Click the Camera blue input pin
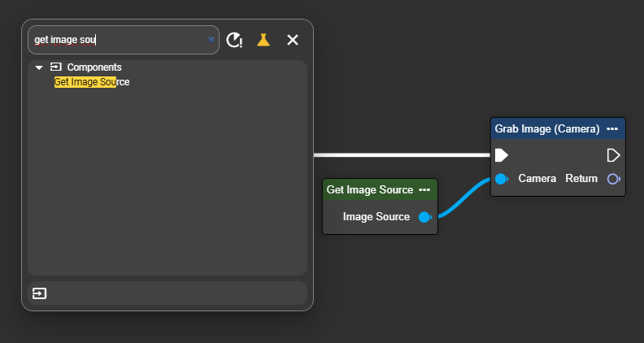The height and width of the screenshot is (343, 644). pyautogui.click(x=501, y=179)
